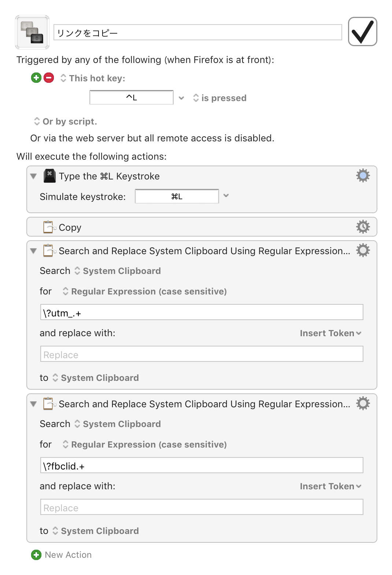The width and height of the screenshot is (392, 575).
Task: Click the green plus beside New Action
Action: 36,555
